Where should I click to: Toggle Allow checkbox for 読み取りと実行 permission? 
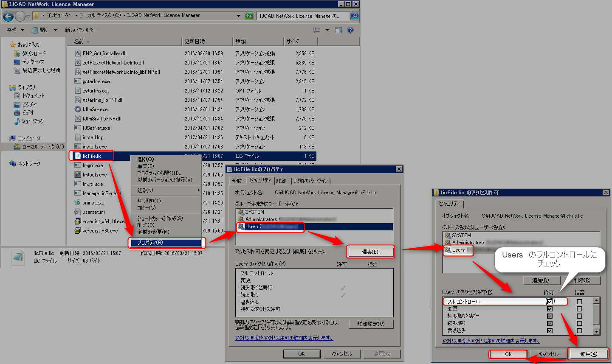pyautogui.click(x=550, y=316)
